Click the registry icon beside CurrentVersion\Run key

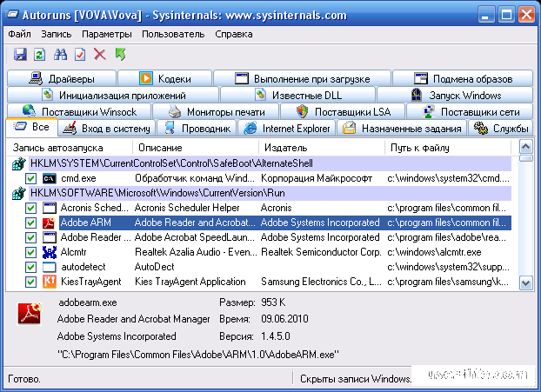coord(19,193)
